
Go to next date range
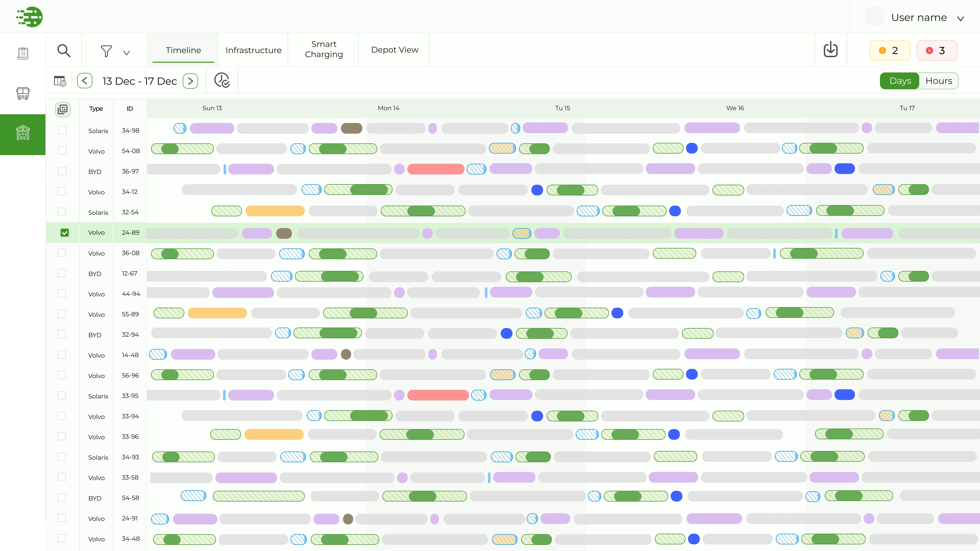190,81
